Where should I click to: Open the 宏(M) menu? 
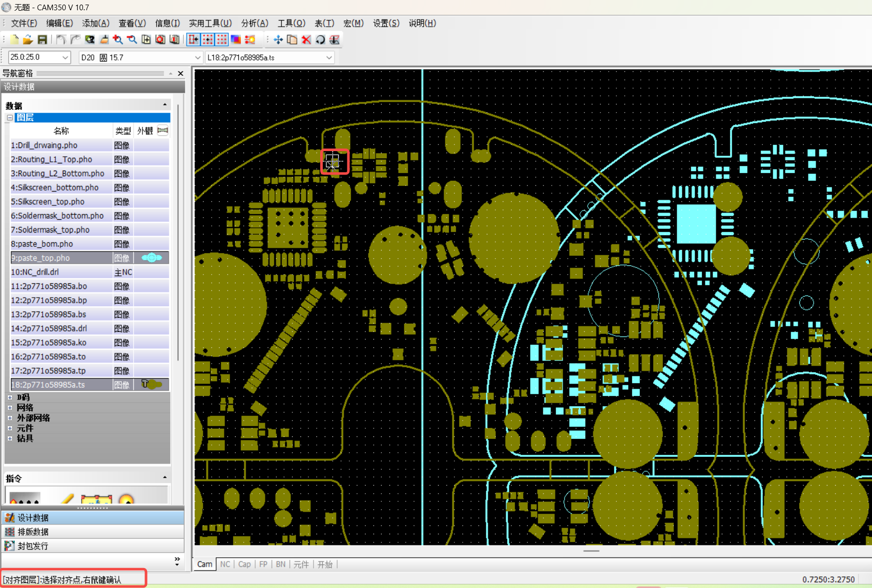coord(353,23)
